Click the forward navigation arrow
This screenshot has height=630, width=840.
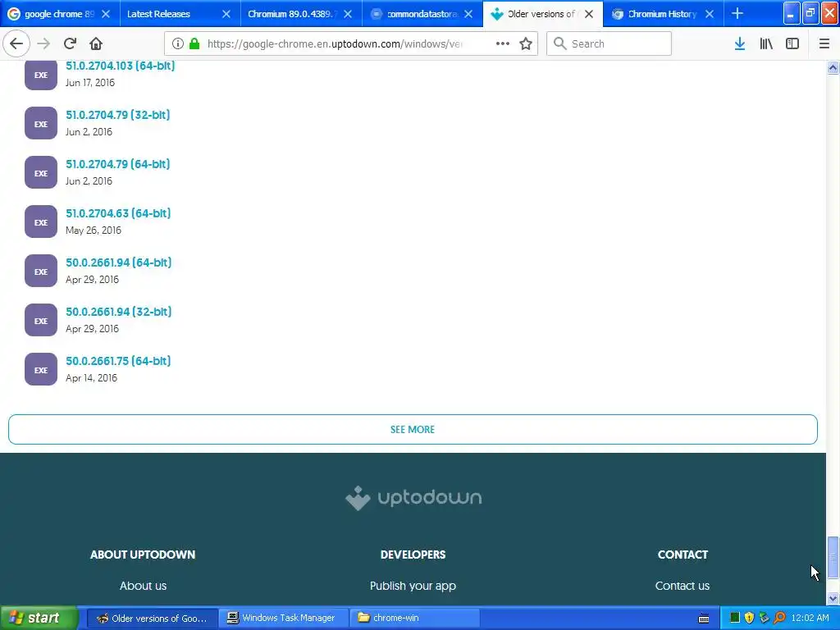point(44,43)
